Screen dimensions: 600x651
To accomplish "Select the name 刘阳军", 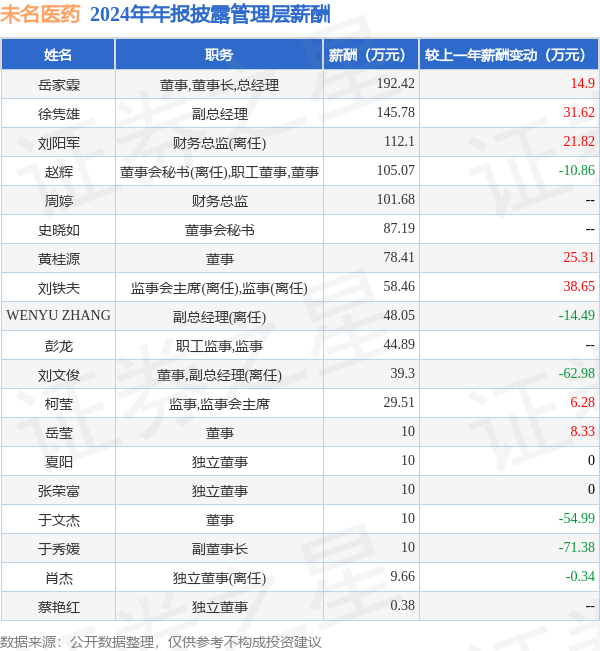I will pos(59,143).
